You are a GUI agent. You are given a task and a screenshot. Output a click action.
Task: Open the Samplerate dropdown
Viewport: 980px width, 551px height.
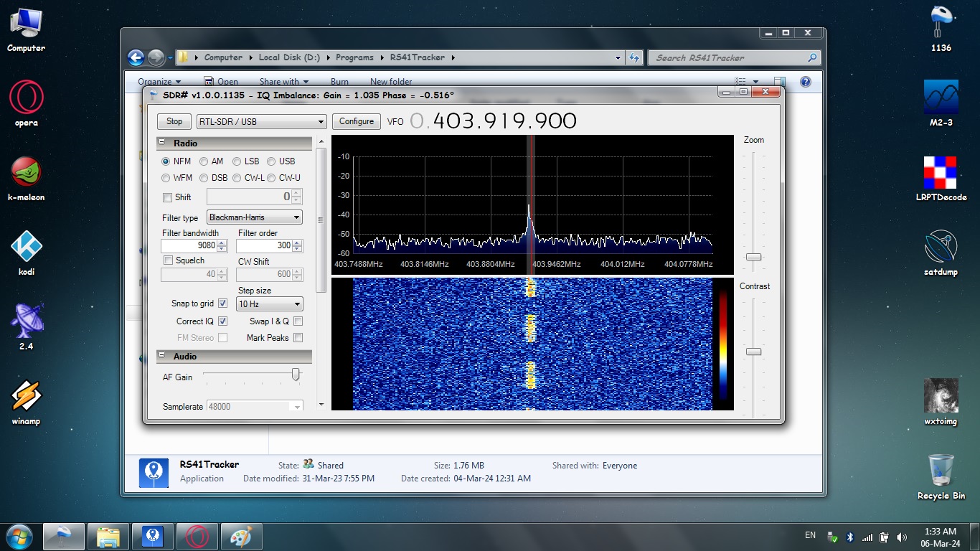pos(255,407)
